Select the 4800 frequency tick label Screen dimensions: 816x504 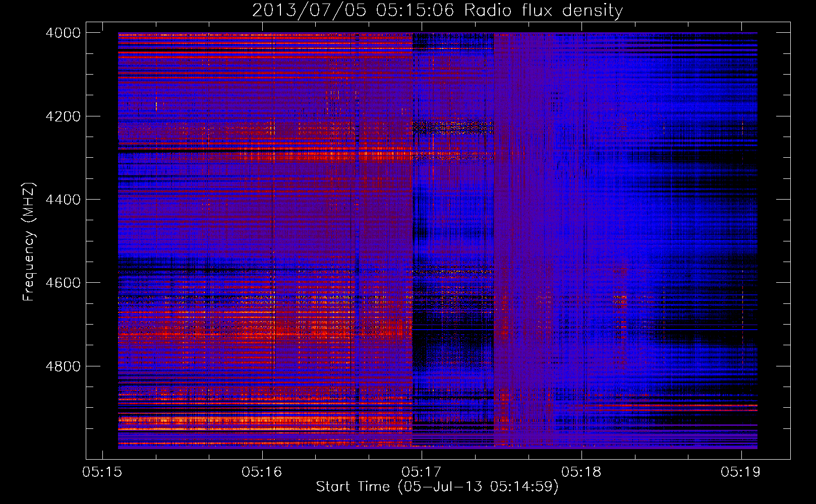pyautogui.click(x=63, y=366)
